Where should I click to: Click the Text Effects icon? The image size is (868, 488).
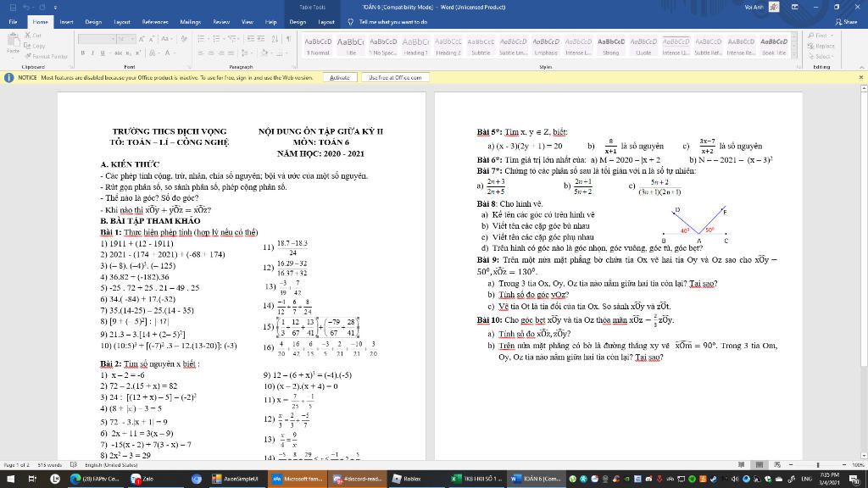(152, 53)
